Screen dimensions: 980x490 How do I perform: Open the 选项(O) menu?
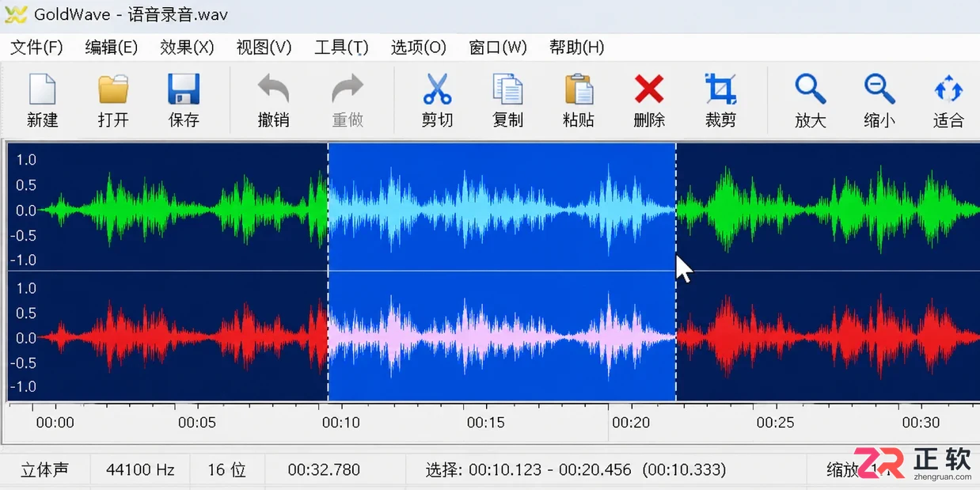419,47
